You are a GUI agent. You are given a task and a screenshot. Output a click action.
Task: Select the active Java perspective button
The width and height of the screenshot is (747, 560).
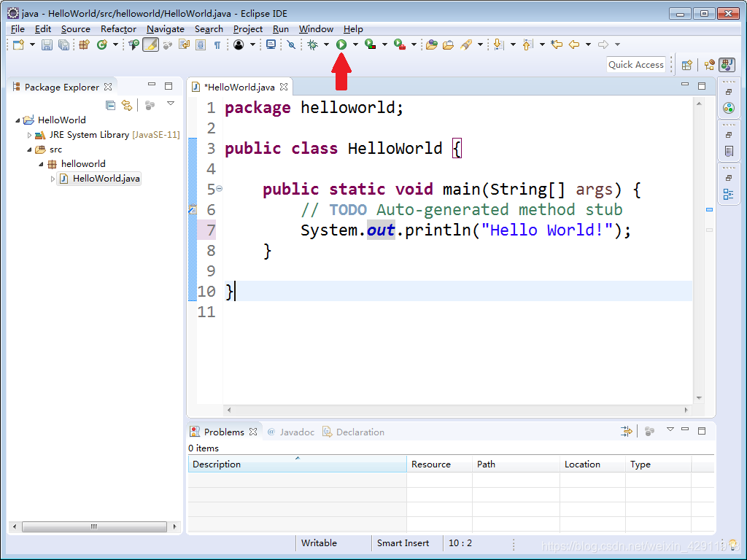coord(727,65)
